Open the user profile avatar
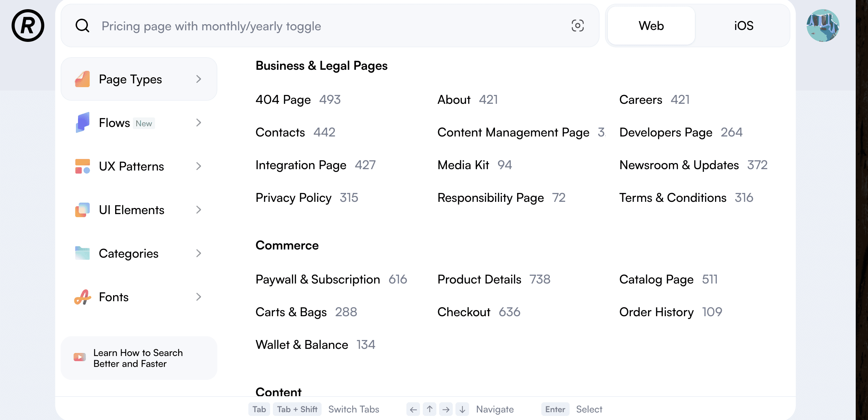Image resolution: width=868 pixels, height=420 pixels. coord(822,26)
